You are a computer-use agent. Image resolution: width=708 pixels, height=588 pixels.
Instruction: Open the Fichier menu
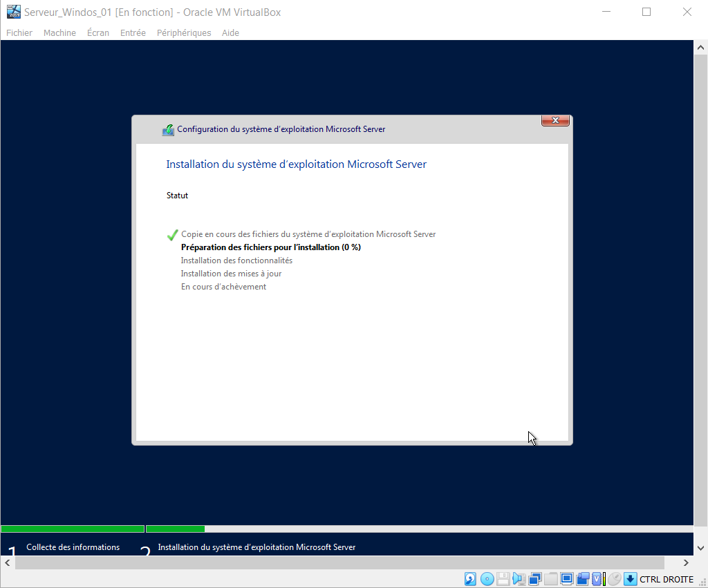tap(19, 32)
